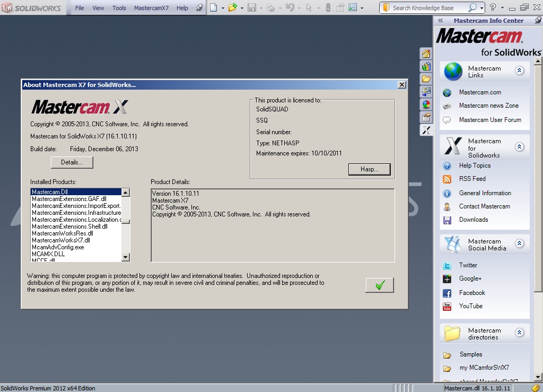The width and height of the screenshot is (543, 392).
Task: Open the Samples directory link
Action: coord(471,354)
